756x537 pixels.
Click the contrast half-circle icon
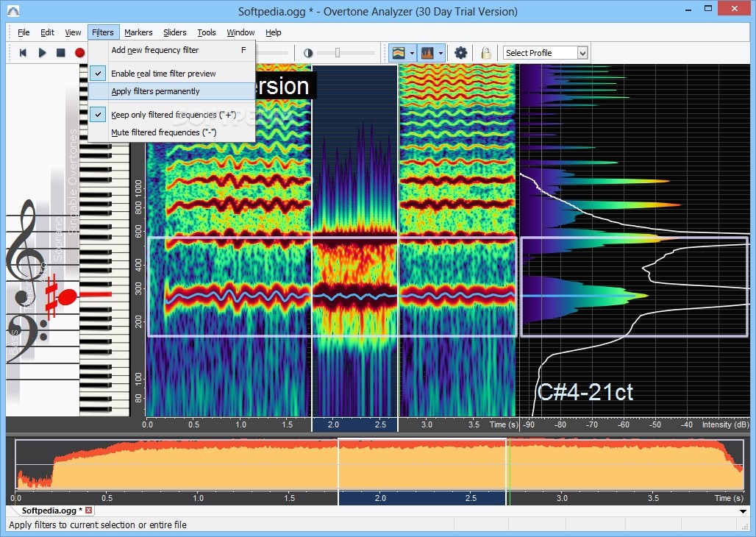click(308, 53)
